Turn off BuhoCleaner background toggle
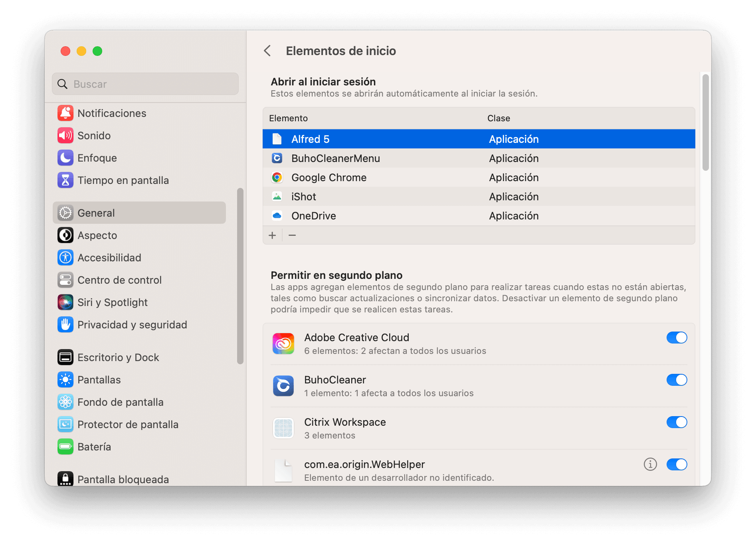The image size is (756, 545). pyautogui.click(x=677, y=380)
